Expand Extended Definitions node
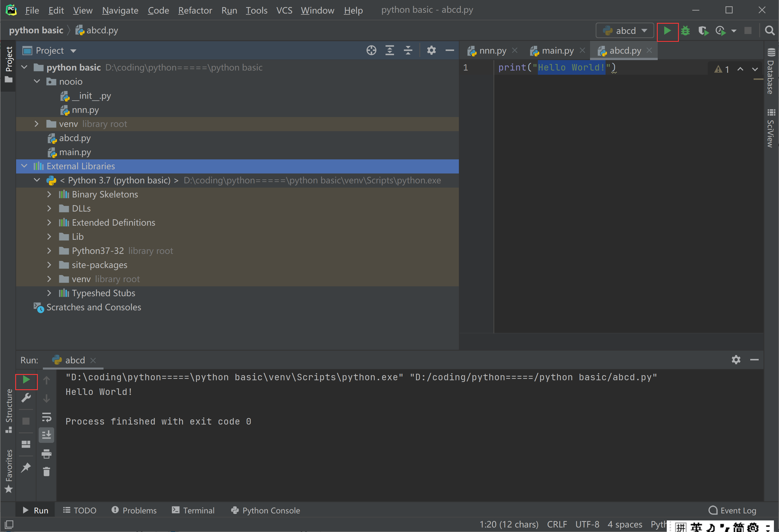The width and height of the screenshot is (779, 532). [x=49, y=222]
